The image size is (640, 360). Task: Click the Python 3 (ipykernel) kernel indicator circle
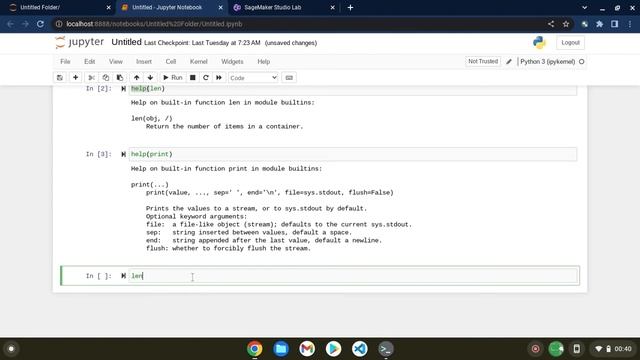tap(582, 62)
